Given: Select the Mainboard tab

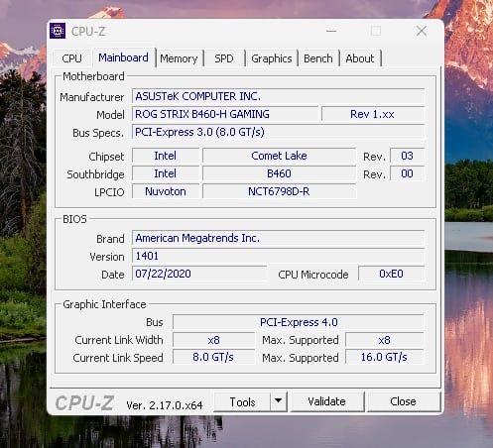Looking at the screenshot, I should 123,57.
